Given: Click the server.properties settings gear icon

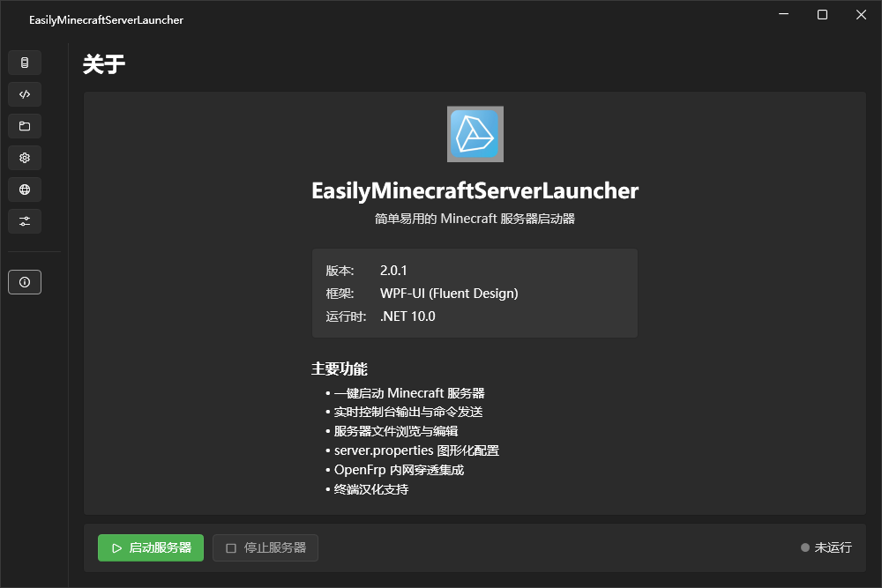Looking at the screenshot, I should point(24,157).
